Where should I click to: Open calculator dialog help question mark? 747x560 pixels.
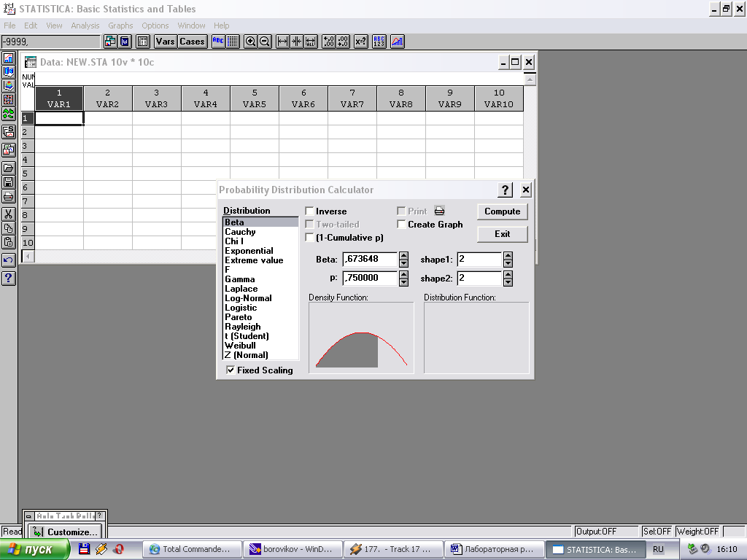(x=505, y=190)
